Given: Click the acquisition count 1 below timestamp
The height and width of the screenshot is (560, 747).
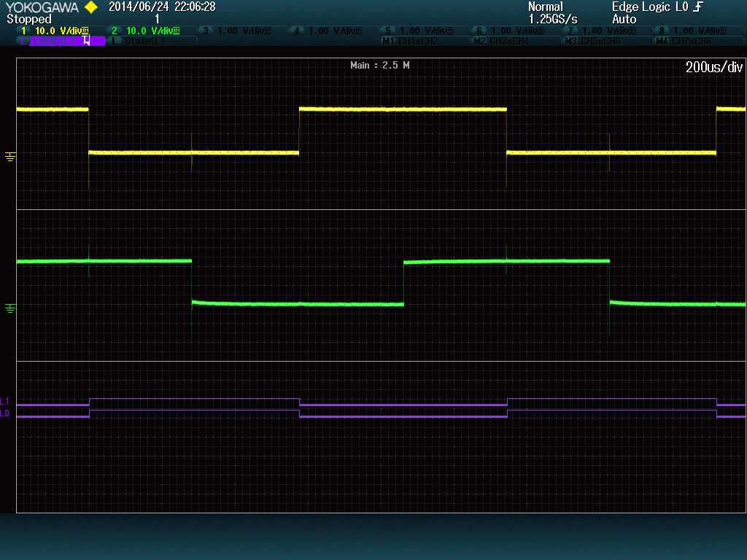Looking at the screenshot, I should (157, 20).
